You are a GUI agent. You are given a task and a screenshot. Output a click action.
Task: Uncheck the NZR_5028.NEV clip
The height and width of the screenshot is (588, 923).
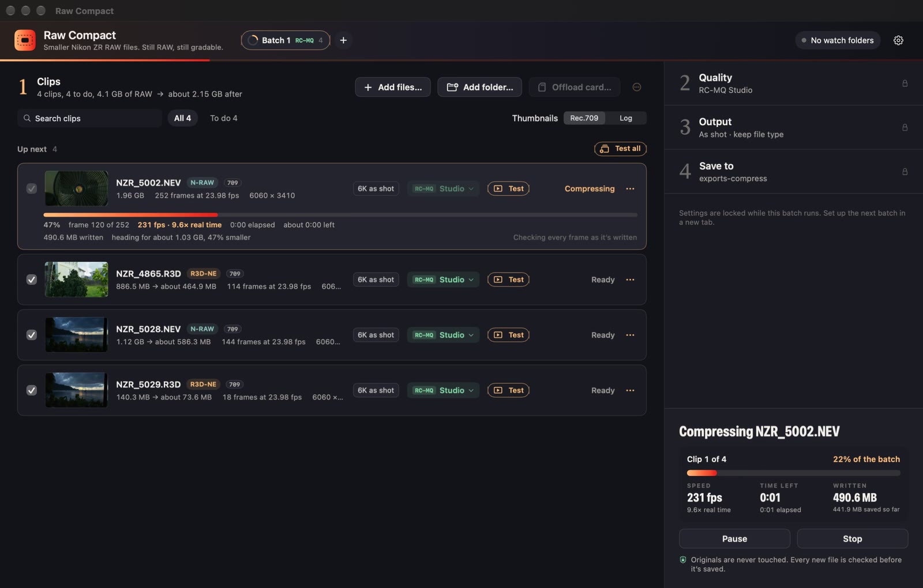point(32,335)
